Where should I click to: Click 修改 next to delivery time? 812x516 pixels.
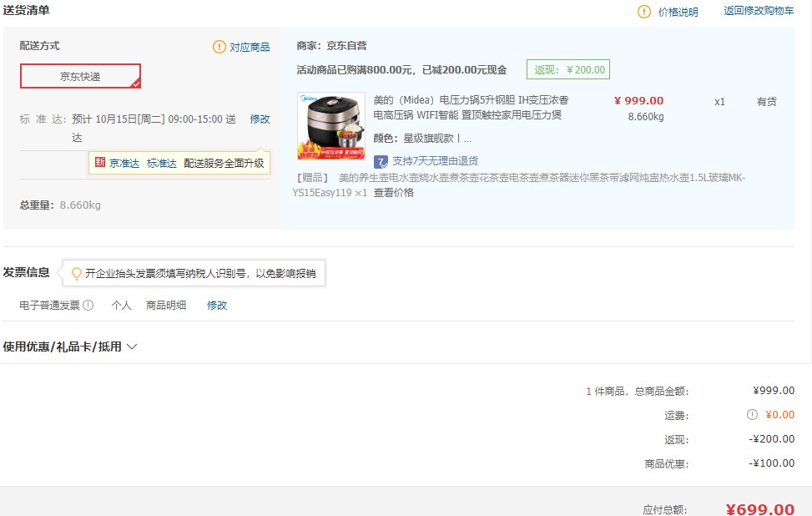coord(260,119)
